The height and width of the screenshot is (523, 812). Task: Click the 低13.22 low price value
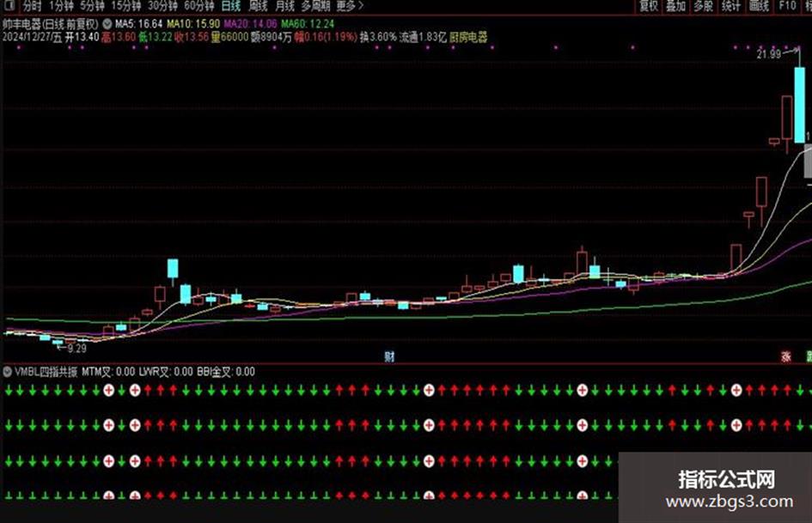pyautogui.click(x=155, y=37)
